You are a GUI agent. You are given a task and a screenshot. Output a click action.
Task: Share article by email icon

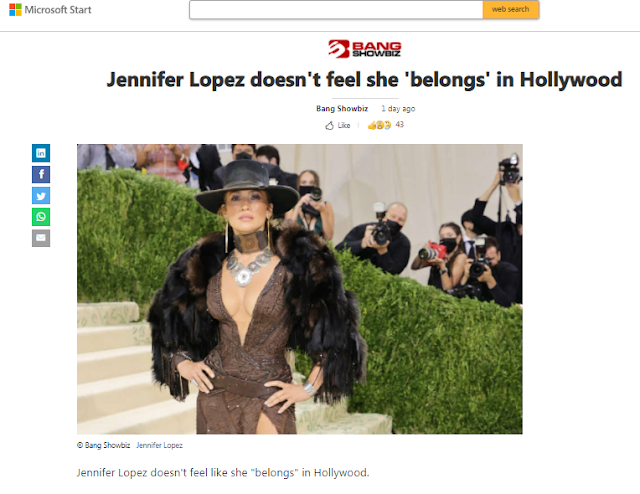(41, 238)
